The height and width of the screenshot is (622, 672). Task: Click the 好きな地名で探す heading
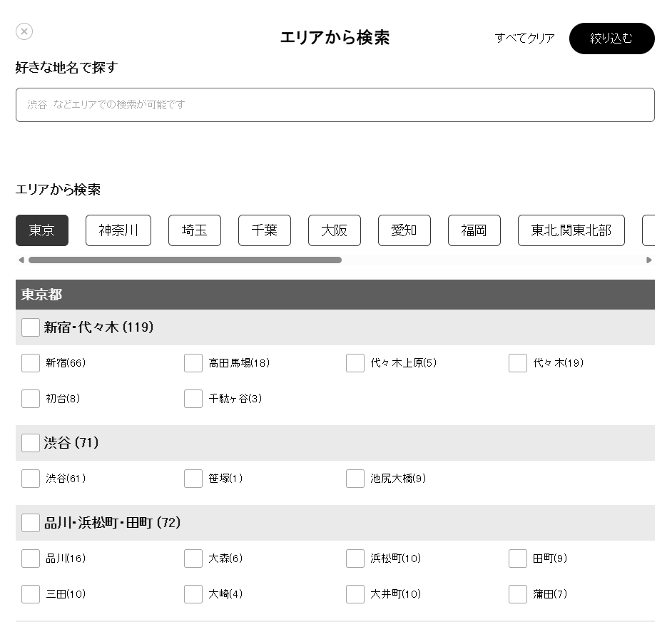pos(66,67)
